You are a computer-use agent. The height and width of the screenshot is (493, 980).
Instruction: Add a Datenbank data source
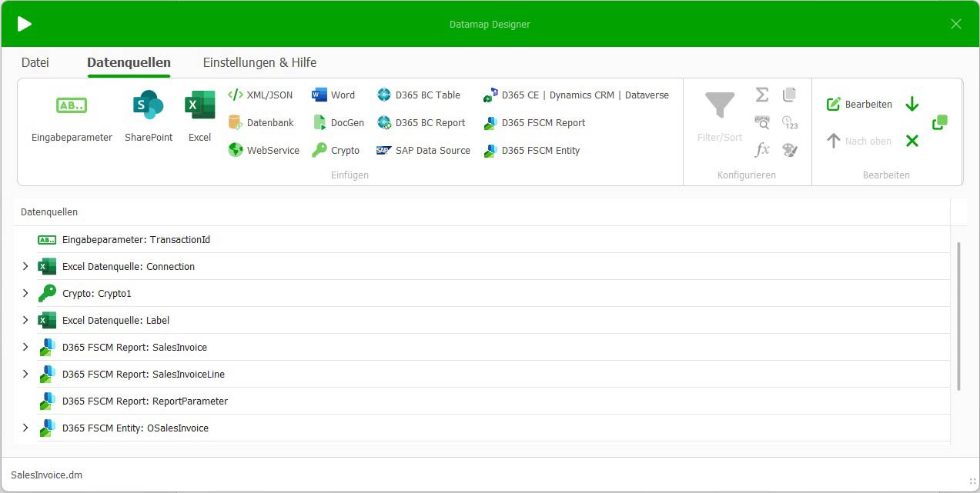coord(261,123)
